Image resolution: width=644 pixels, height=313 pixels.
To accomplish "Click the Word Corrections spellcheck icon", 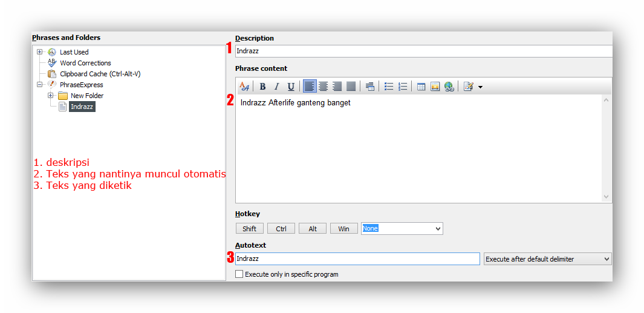I will point(52,63).
